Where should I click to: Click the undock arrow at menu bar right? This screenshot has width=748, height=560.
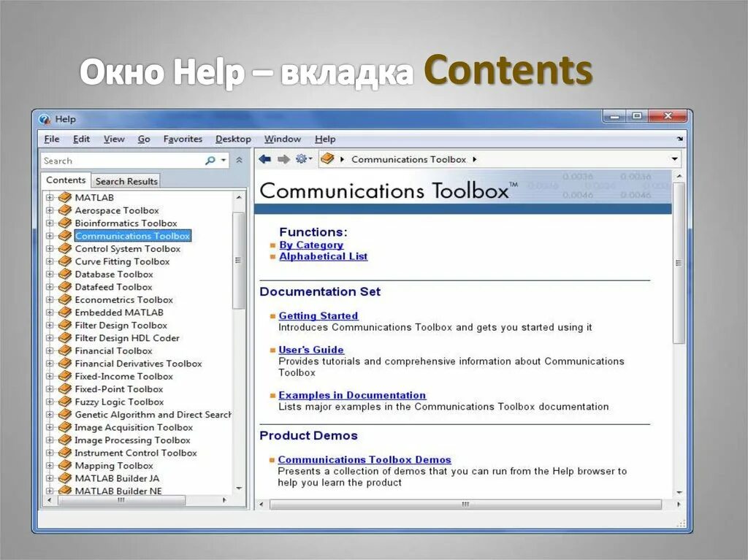click(680, 139)
